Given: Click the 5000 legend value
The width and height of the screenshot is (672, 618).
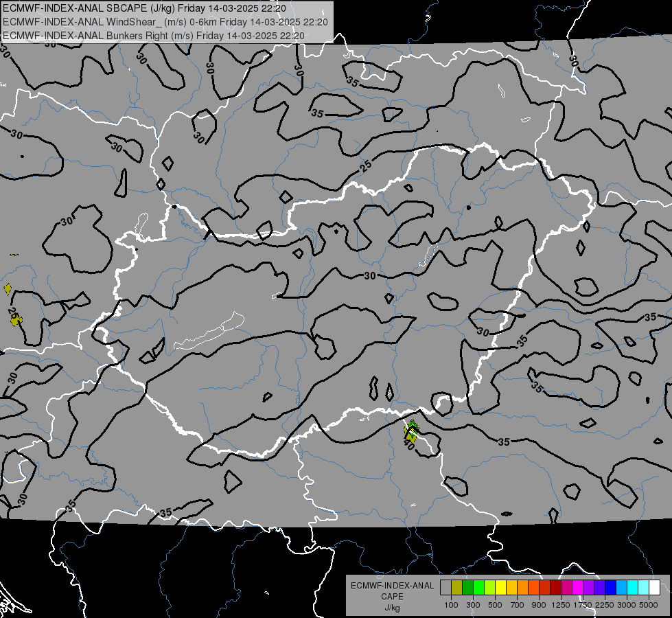Looking at the screenshot, I should coord(649,605).
